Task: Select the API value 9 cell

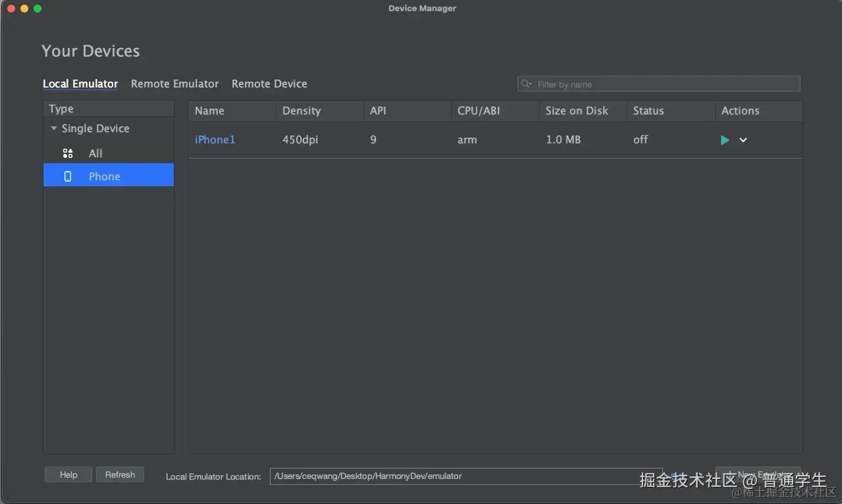Action: (373, 139)
